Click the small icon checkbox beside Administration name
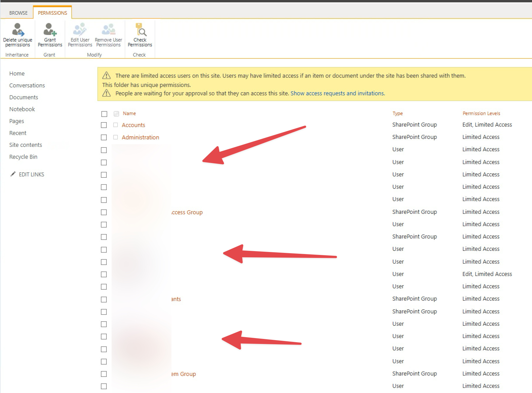The height and width of the screenshot is (393, 532). [116, 137]
